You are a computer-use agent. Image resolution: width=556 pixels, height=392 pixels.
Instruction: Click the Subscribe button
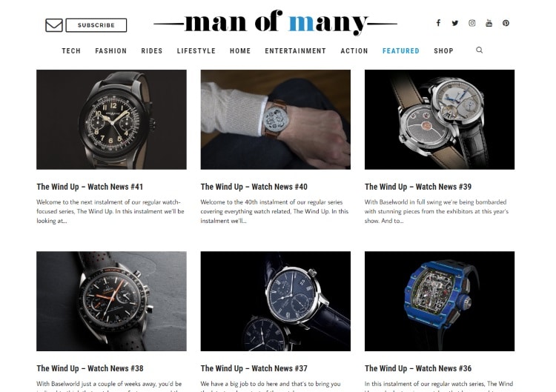click(96, 25)
